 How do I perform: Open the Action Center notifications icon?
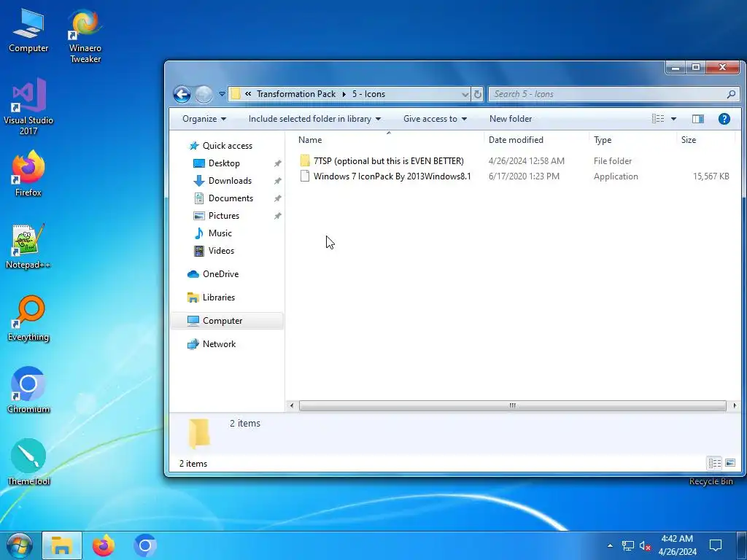click(x=716, y=545)
